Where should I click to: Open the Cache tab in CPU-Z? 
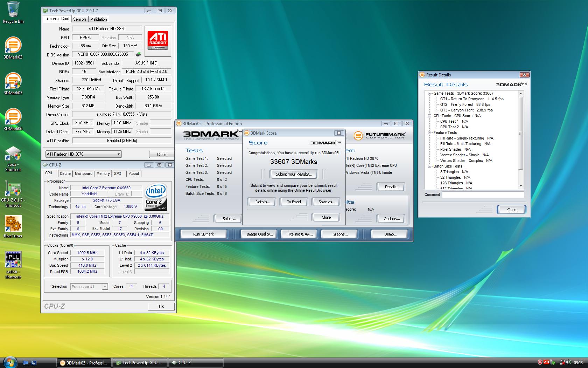[x=65, y=173]
